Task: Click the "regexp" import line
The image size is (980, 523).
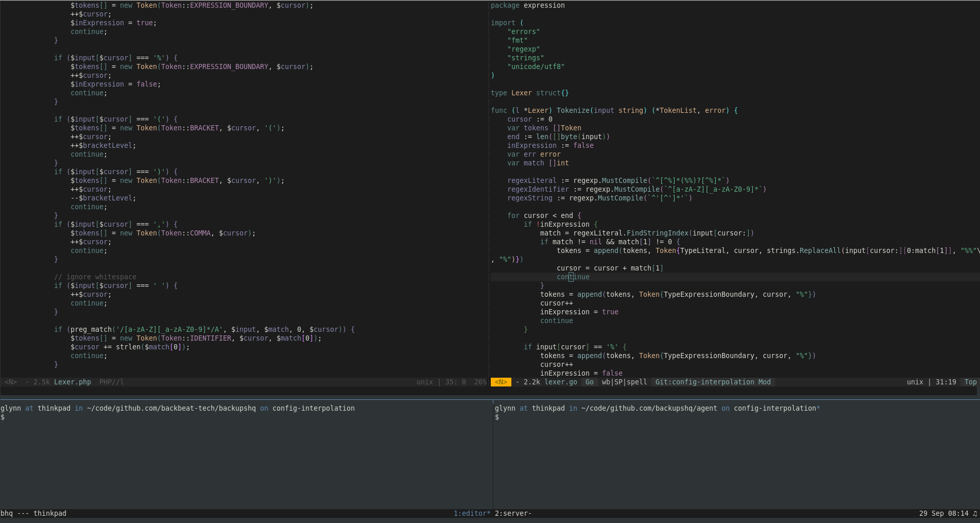Action: tap(524, 49)
